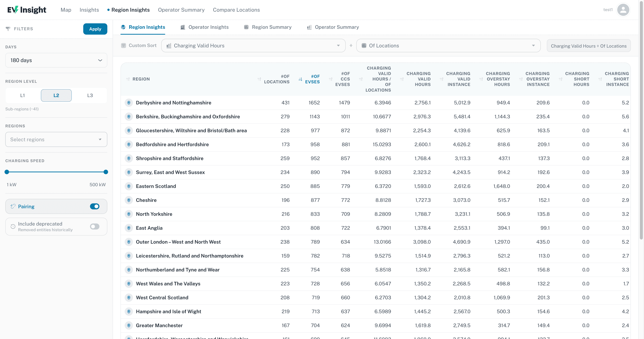This screenshot has width=644, height=339.
Task: Click the charging speed minimum slider handle
Action: (7, 172)
